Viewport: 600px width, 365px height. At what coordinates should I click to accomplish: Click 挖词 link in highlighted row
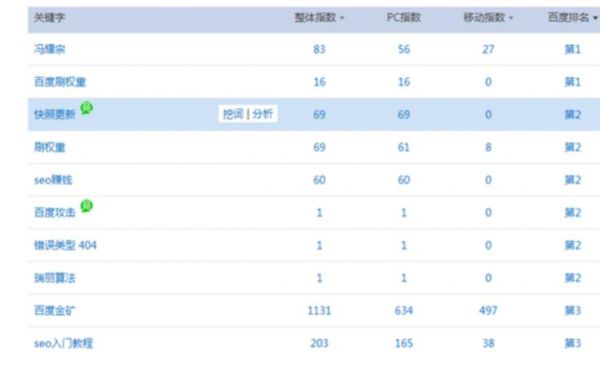[x=233, y=114]
